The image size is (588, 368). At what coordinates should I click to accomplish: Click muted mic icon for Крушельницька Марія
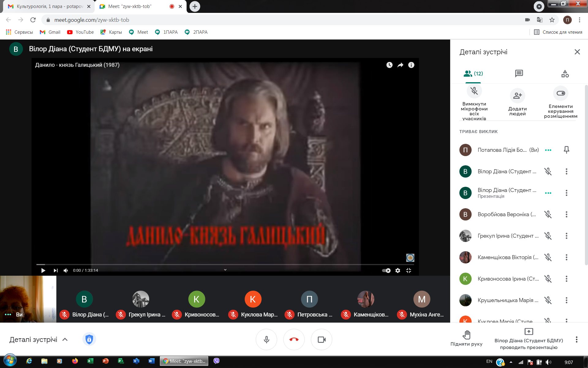[x=548, y=300]
